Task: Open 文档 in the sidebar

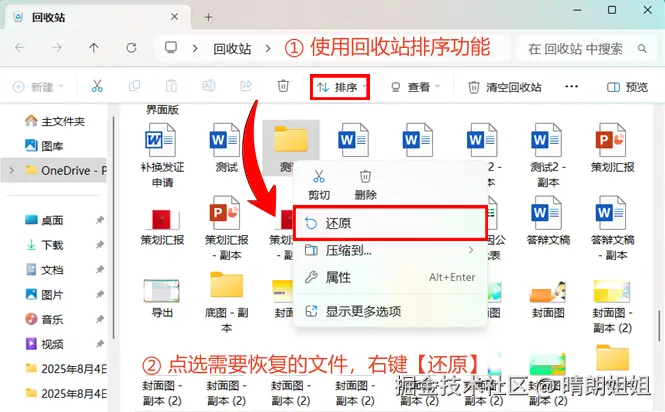Action: 44,269
